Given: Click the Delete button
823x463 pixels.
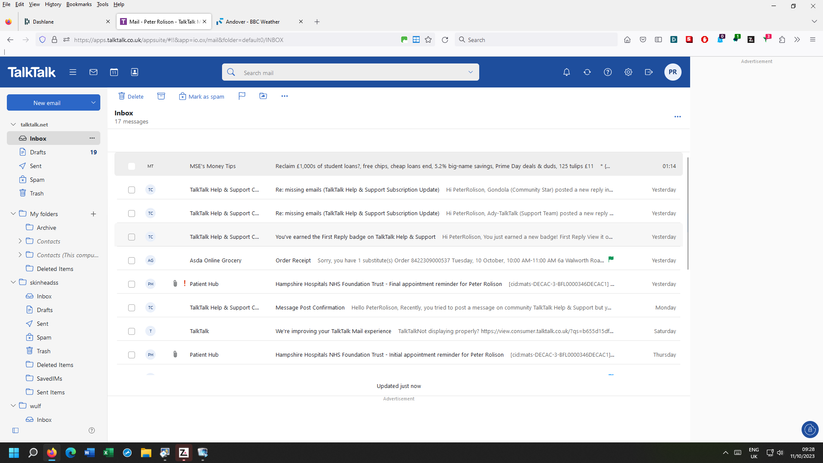Looking at the screenshot, I should 131,96.
